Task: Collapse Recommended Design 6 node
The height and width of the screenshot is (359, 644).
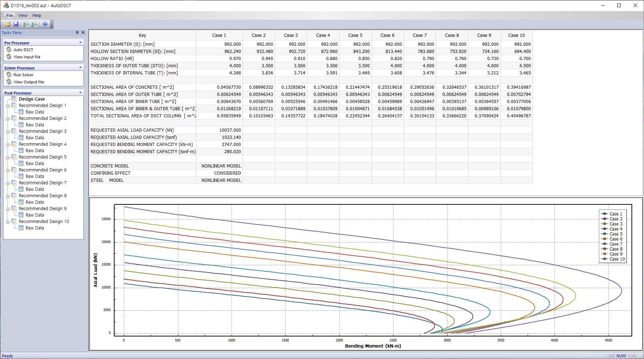Action: point(8,170)
